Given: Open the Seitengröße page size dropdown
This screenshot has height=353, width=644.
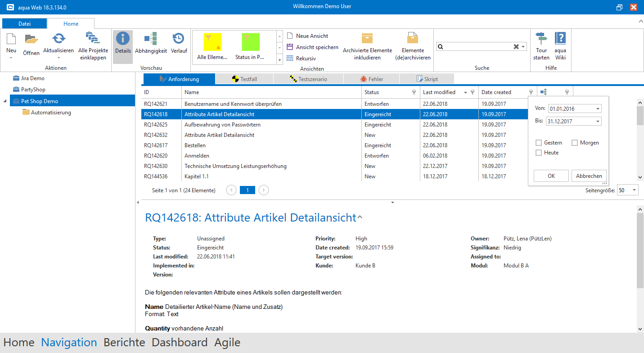Looking at the screenshot, I should click(x=634, y=190).
